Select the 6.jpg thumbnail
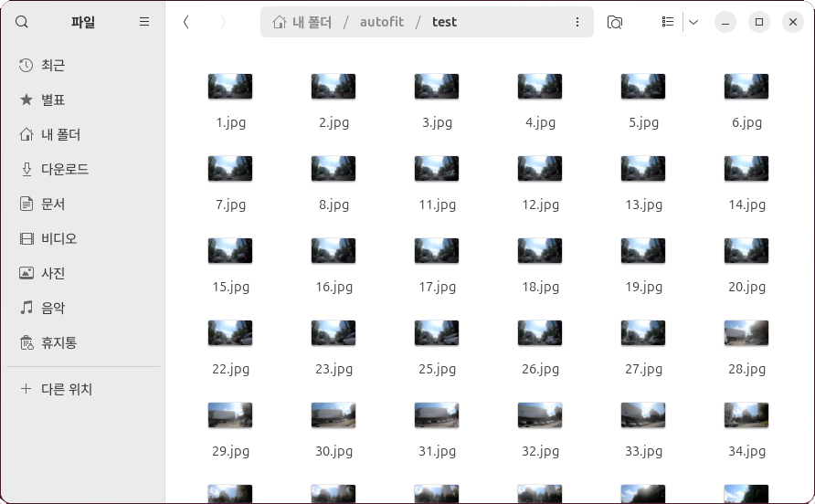 click(746, 86)
